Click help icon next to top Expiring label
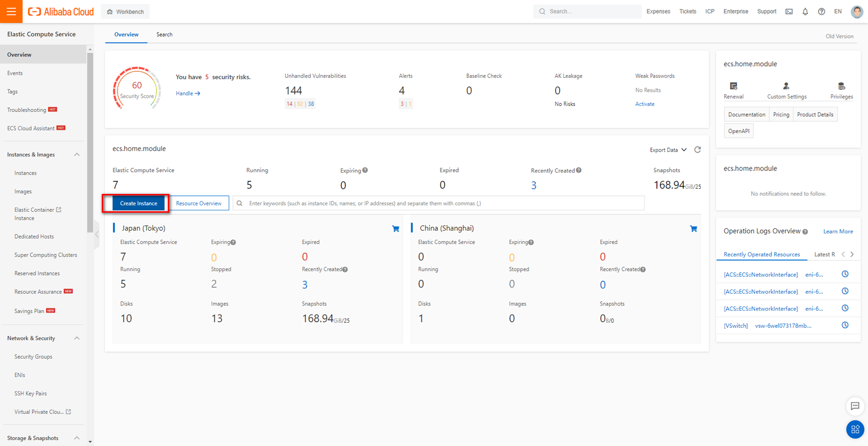868x446 pixels. 365,170
